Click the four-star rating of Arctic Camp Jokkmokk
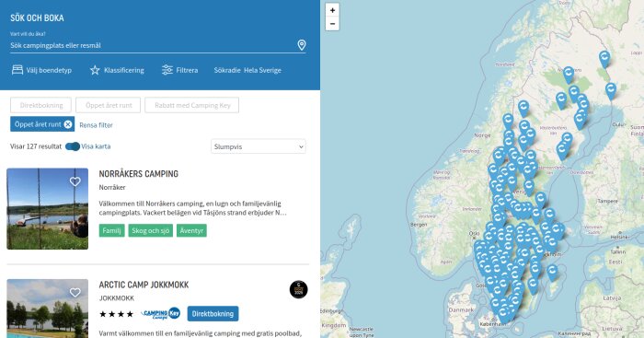 pos(116,314)
